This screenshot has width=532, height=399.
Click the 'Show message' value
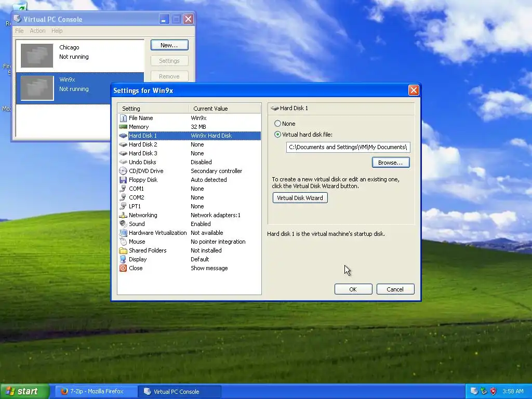pyautogui.click(x=209, y=268)
